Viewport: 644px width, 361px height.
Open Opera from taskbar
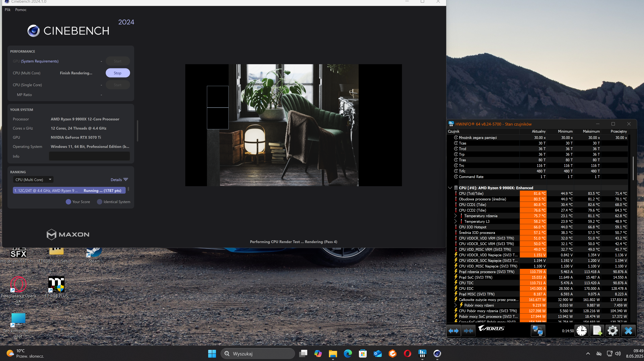[408, 354]
